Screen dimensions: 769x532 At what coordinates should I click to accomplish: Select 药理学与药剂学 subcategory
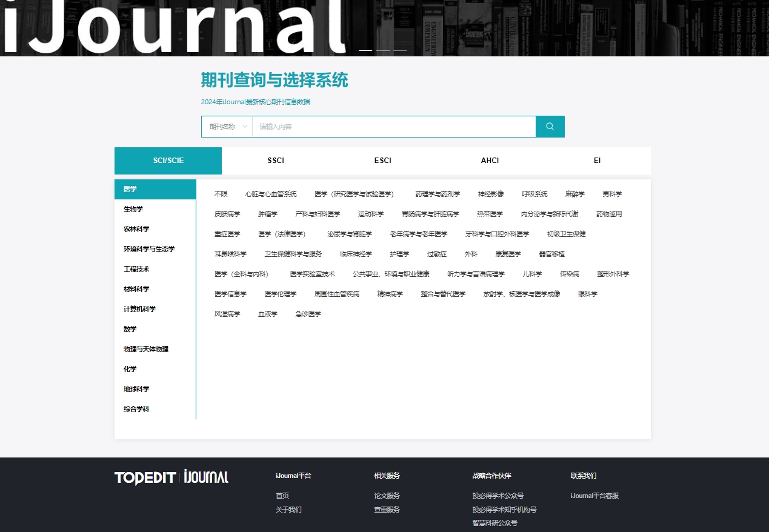pyautogui.click(x=438, y=194)
